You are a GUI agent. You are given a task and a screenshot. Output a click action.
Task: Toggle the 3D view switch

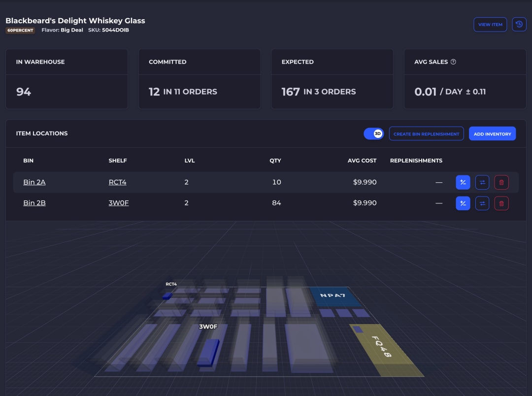tap(373, 133)
